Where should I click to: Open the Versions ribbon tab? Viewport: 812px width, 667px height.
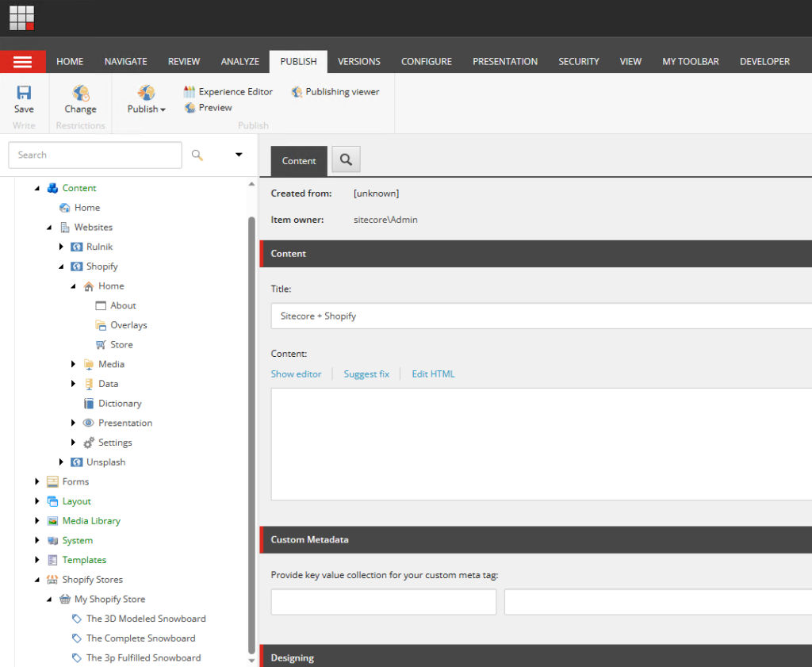pos(358,62)
